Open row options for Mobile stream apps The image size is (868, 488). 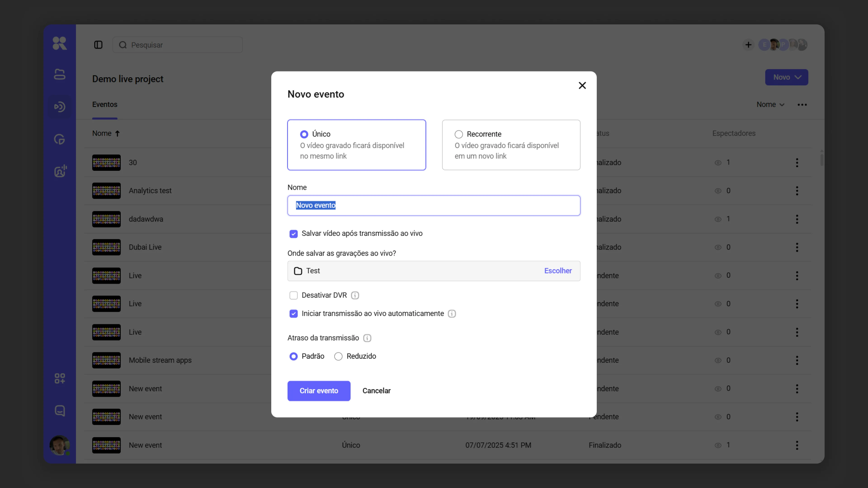[x=797, y=360]
